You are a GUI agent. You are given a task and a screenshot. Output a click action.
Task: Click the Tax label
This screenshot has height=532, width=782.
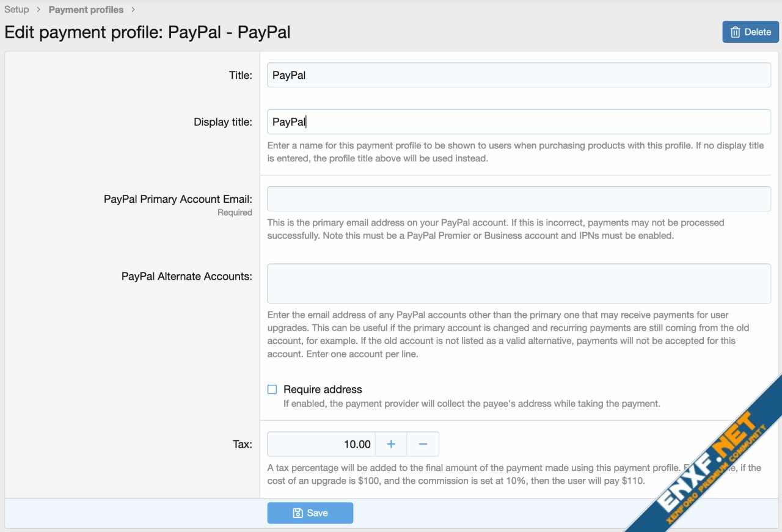pos(242,444)
